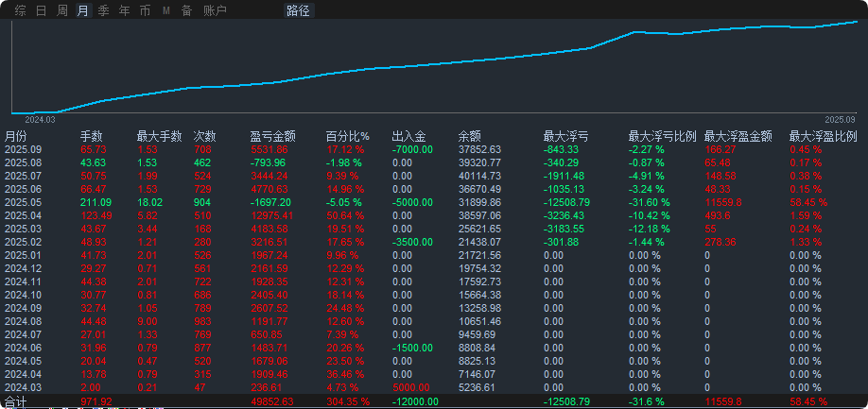Open the 备 notes tab
The width and height of the screenshot is (868, 409).
pos(186,10)
